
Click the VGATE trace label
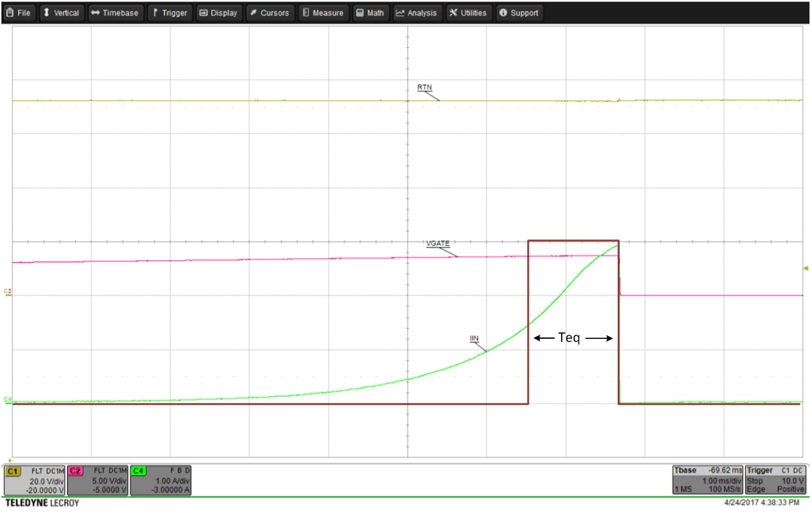pyautogui.click(x=438, y=243)
